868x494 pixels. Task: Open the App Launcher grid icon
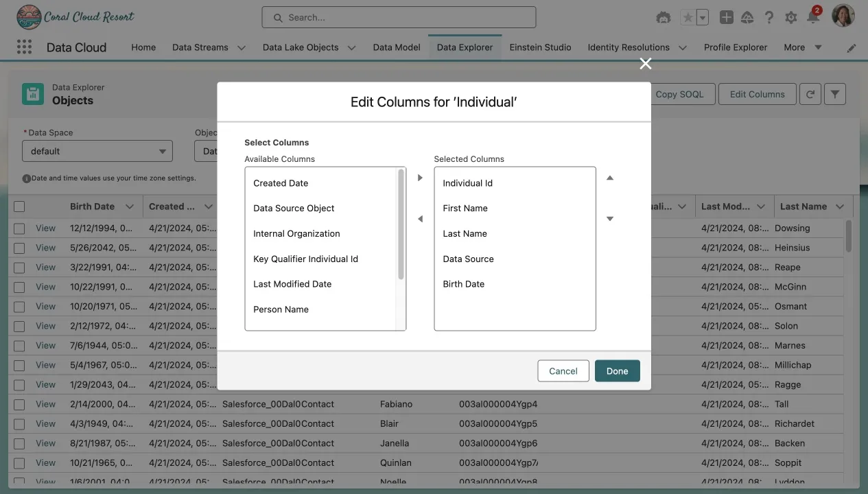tap(24, 47)
